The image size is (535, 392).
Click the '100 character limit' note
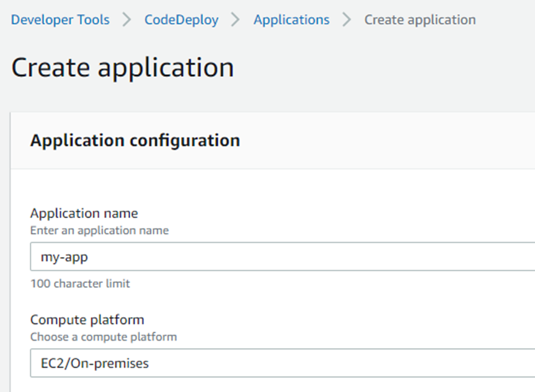[x=80, y=284]
